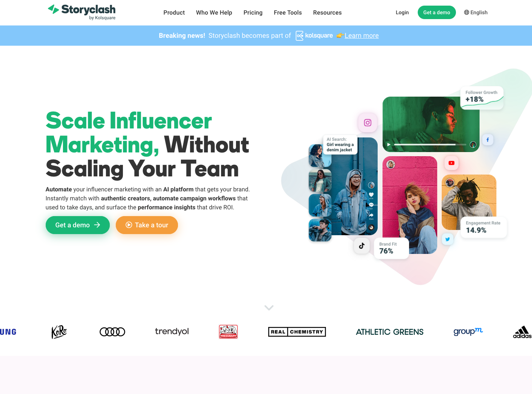Click the Audi rings logo
Screen dimensions: 532x394
coord(112,332)
